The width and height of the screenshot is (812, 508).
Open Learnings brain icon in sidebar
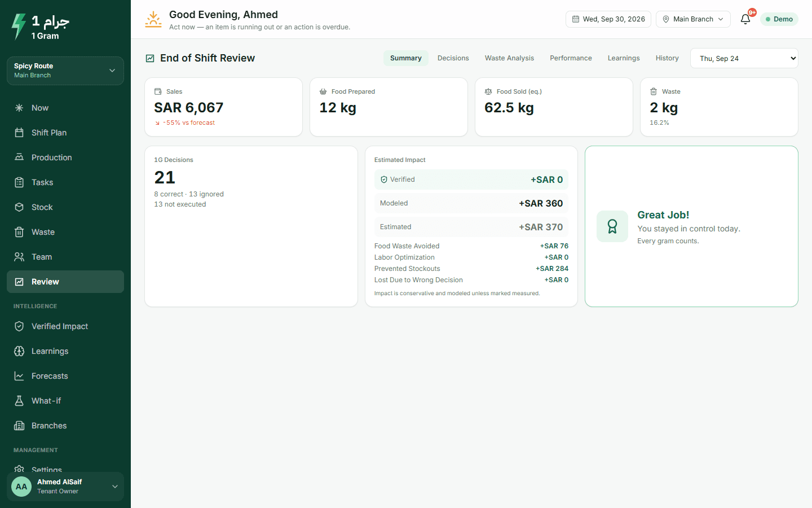tap(19, 351)
